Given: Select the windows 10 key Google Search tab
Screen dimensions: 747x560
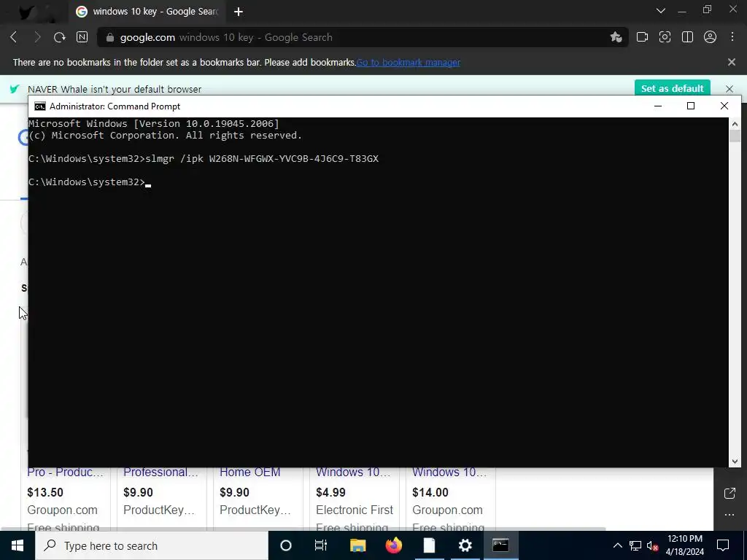Looking at the screenshot, I should click(147, 12).
